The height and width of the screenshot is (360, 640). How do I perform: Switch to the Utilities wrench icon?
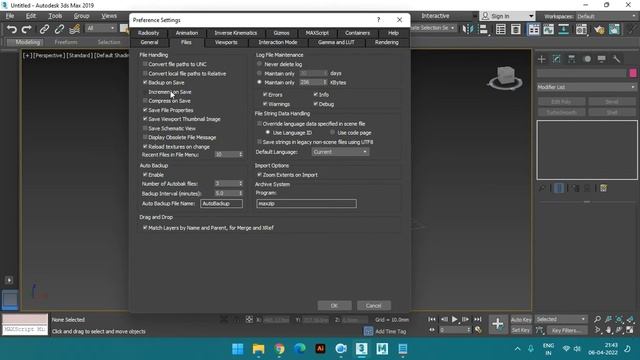[616, 59]
